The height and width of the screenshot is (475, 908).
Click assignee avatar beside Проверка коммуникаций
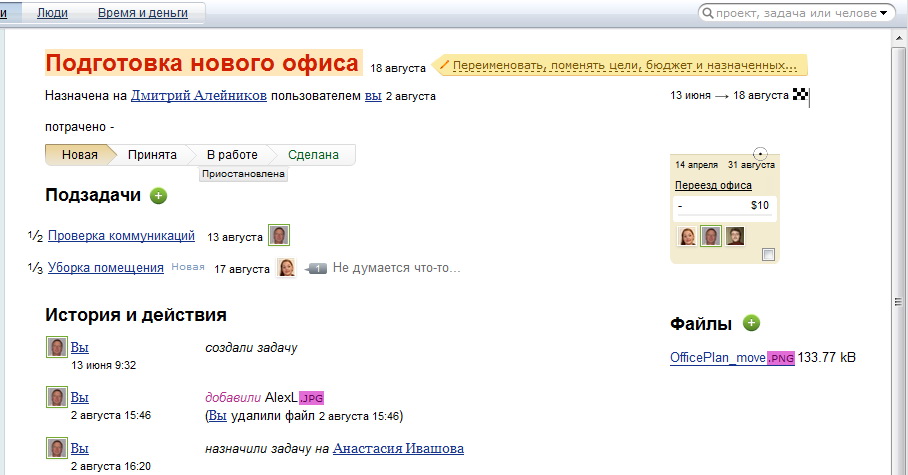(279, 236)
